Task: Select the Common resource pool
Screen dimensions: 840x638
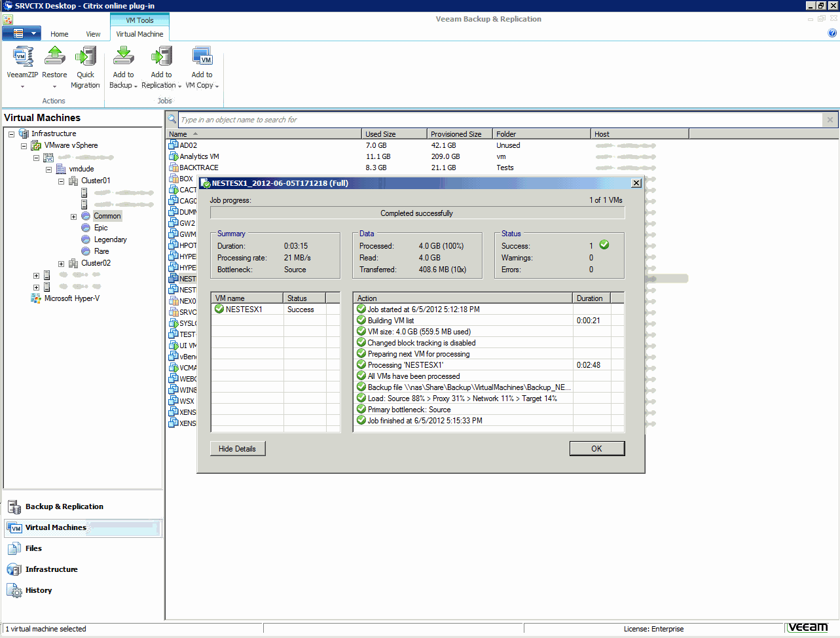Action: [x=107, y=216]
